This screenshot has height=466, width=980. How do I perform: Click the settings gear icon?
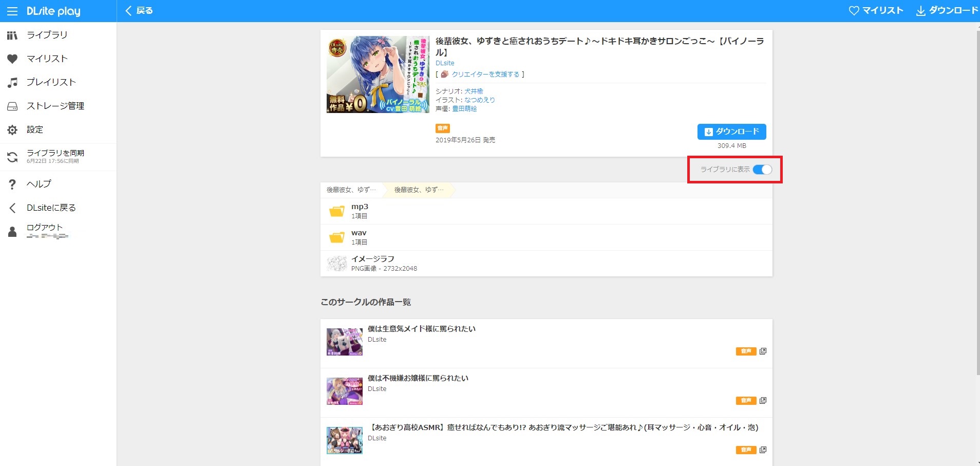click(x=12, y=130)
